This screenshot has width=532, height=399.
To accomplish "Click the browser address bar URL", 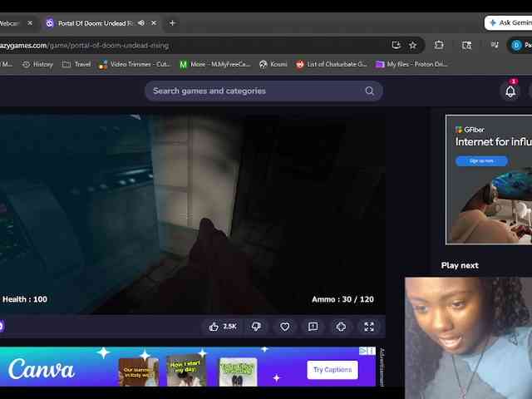I will tap(84, 45).
